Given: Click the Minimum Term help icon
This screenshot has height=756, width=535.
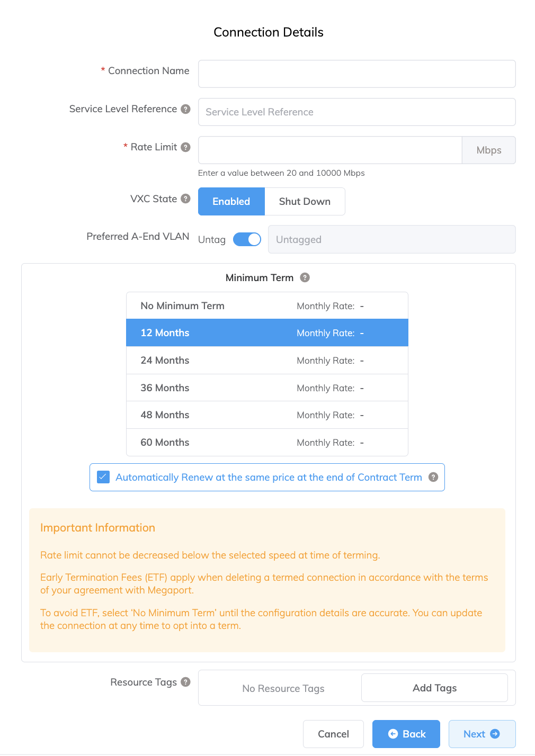Looking at the screenshot, I should [x=305, y=277].
